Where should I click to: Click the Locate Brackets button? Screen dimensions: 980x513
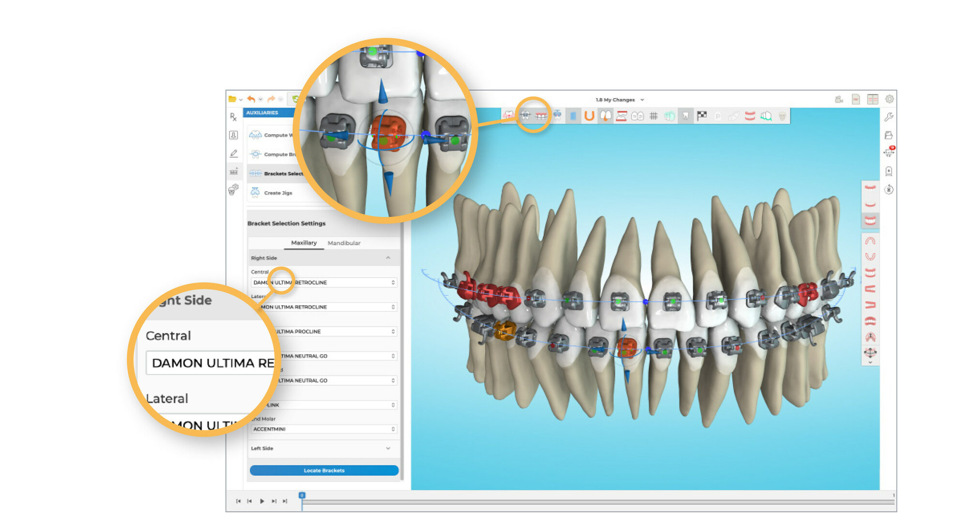tap(323, 470)
